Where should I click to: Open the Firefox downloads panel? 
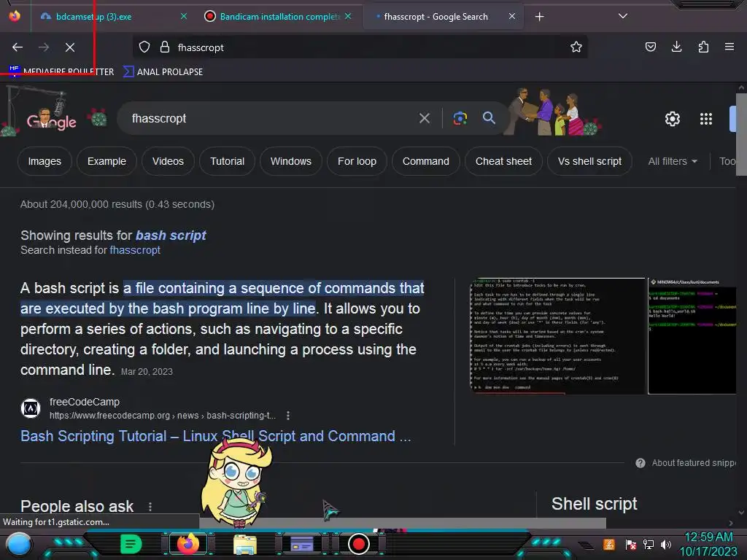click(x=676, y=47)
